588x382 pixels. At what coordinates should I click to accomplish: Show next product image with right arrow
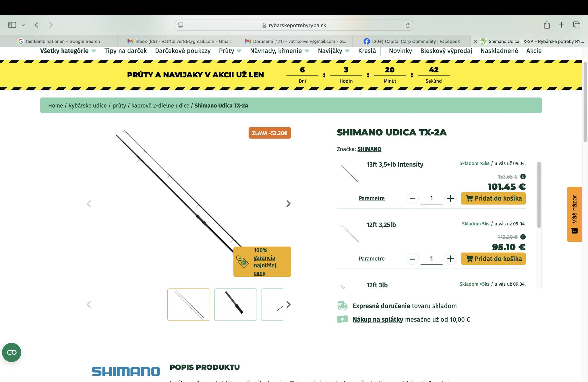point(288,204)
